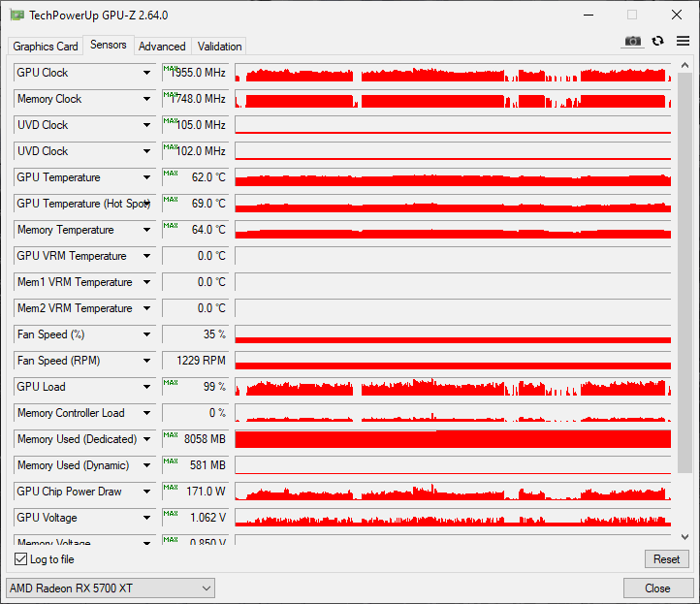700x604 pixels.
Task: Minimize the GPU-Z window
Action: click(x=589, y=15)
